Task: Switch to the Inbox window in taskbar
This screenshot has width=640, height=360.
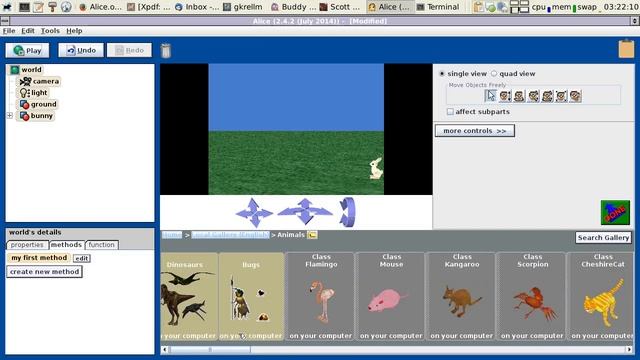Action: pos(197,7)
